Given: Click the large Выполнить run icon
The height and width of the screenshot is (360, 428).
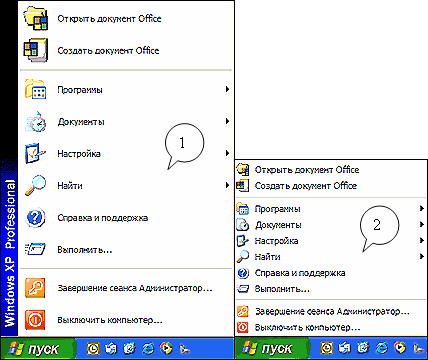Looking at the screenshot, I should [35, 249].
